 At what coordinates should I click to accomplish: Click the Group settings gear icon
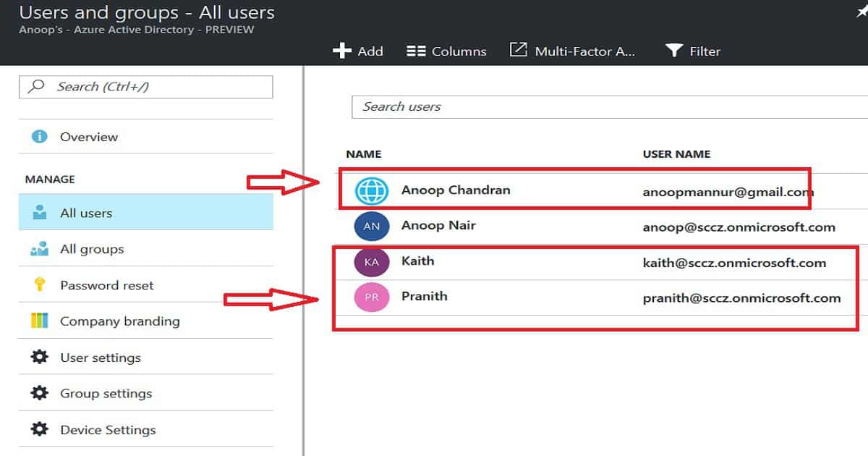tap(40, 393)
